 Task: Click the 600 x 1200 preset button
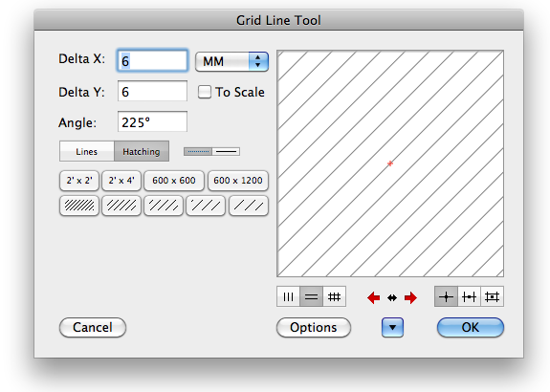(238, 181)
